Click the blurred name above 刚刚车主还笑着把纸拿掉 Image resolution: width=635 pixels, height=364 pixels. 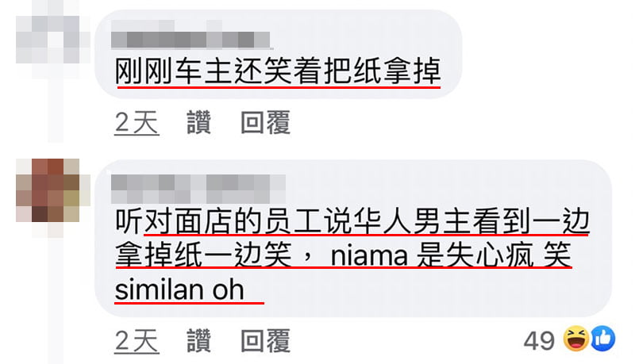(191, 35)
